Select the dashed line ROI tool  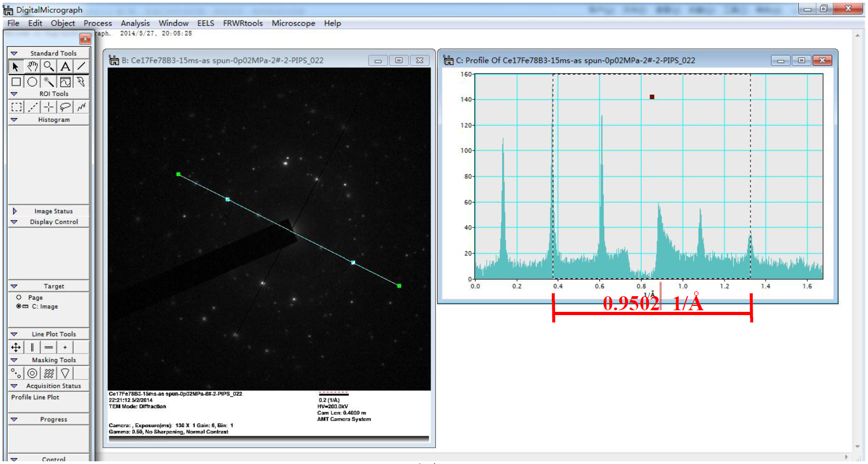click(32, 107)
